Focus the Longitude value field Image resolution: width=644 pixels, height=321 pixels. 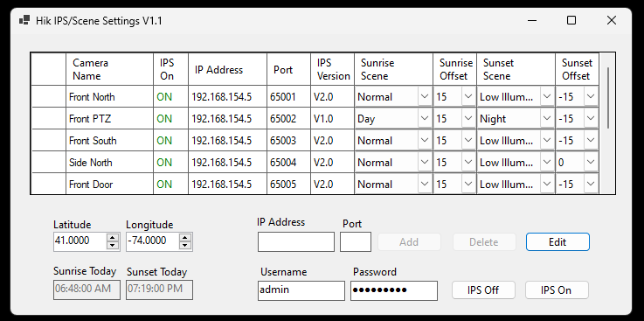tap(153, 241)
